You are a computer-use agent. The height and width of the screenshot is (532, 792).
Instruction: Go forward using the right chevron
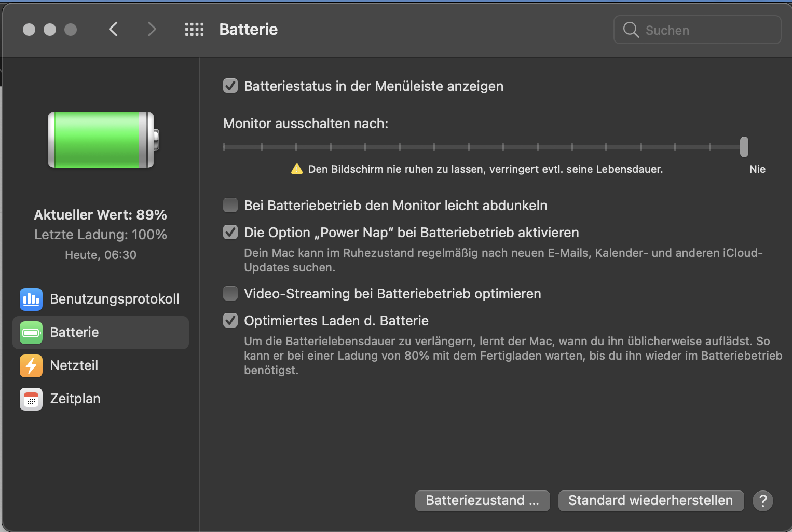[152, 30]
